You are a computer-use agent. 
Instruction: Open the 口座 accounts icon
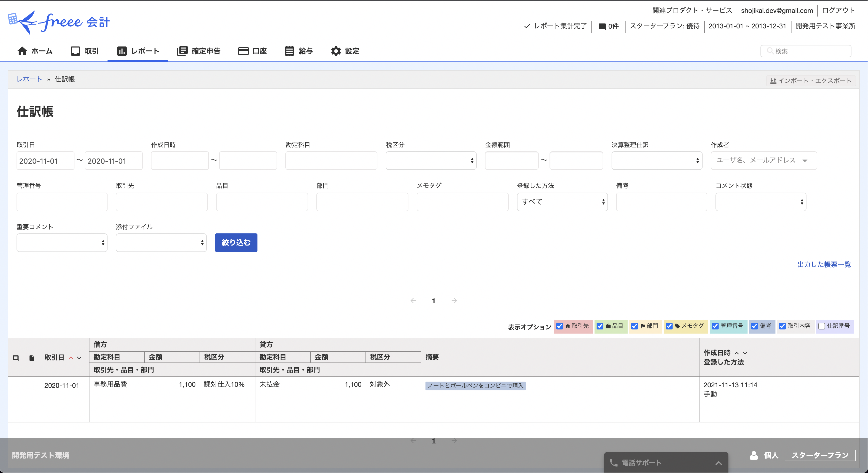243,51
